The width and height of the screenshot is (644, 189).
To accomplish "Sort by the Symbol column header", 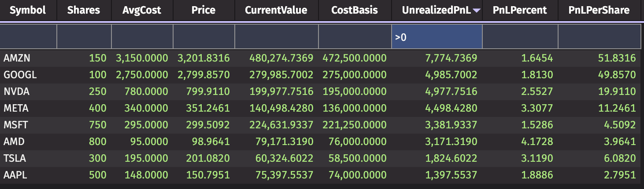I will pos(28,10).
